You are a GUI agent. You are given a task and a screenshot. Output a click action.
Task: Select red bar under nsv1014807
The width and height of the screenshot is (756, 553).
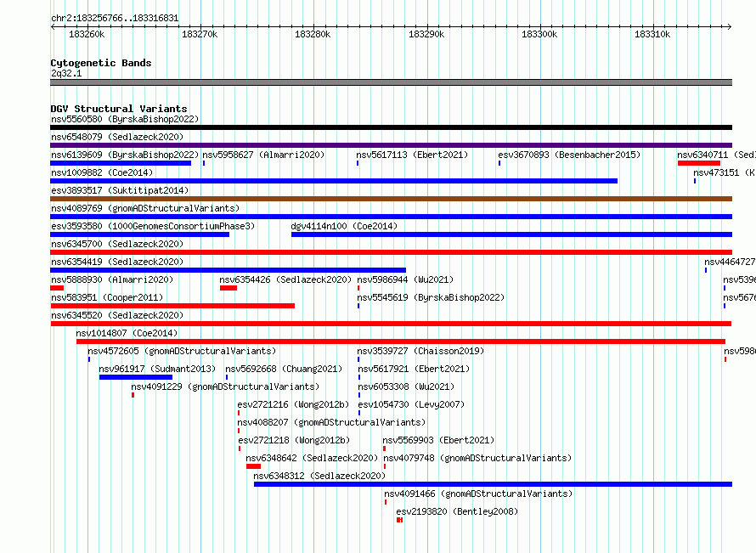[x=401, y=341]
